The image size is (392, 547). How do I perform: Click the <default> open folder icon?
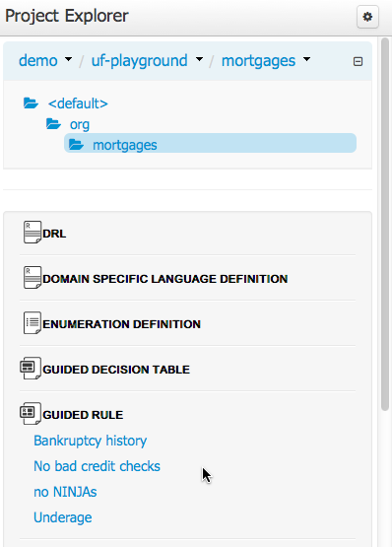click(31, 103)
